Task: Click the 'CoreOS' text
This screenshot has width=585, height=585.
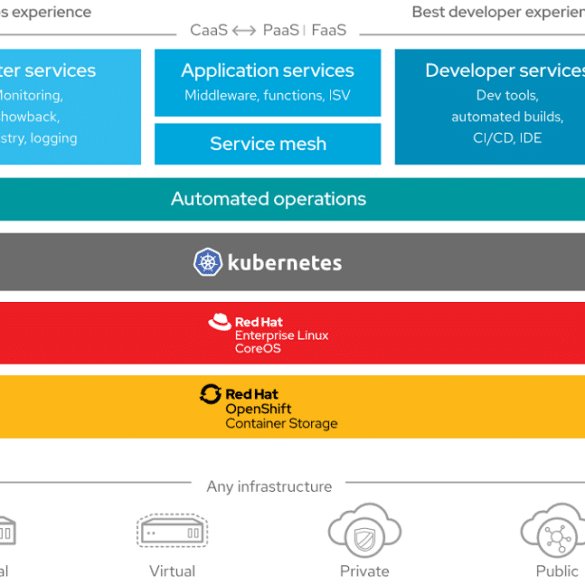Action: (258, 348)
